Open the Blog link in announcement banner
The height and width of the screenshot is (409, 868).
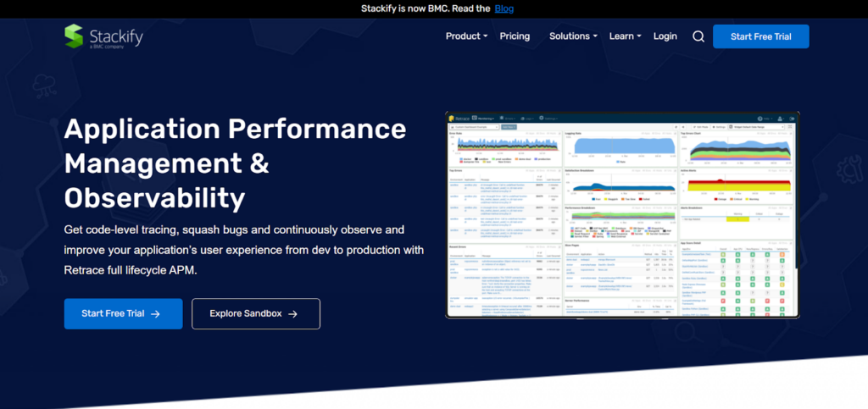point(504,8)
